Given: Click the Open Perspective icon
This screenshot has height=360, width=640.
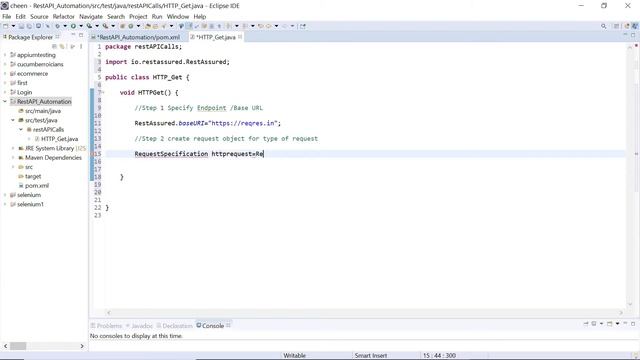Looking at the screenshot, I should tap(616, 26).
